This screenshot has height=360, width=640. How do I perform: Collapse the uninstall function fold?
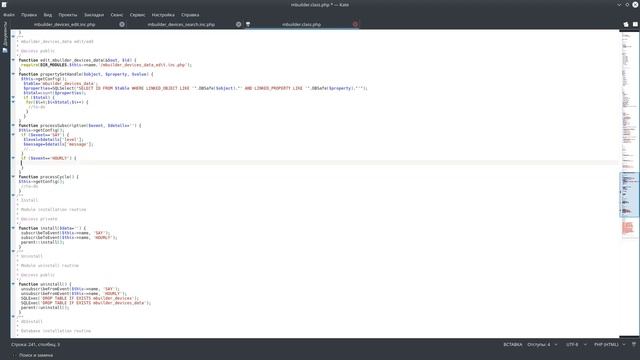(13, 284)
